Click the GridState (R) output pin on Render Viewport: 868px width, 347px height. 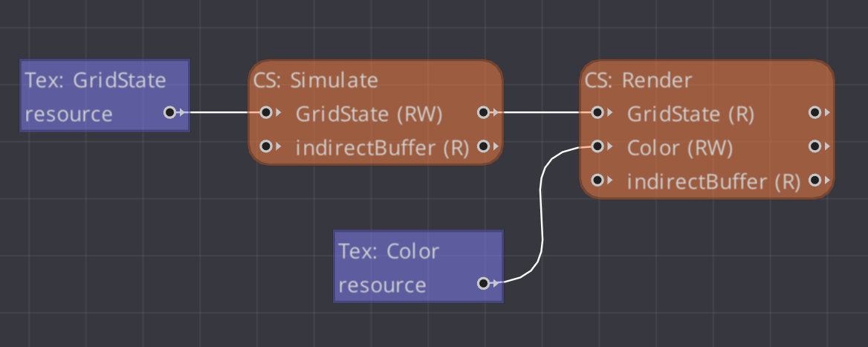pos(814,113)
